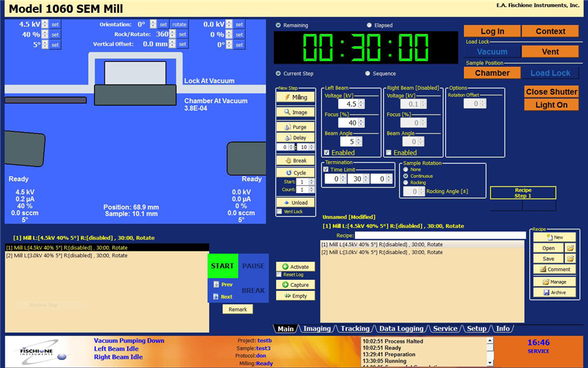
Task: Click the Log In button
Action: tap(492, 31)
